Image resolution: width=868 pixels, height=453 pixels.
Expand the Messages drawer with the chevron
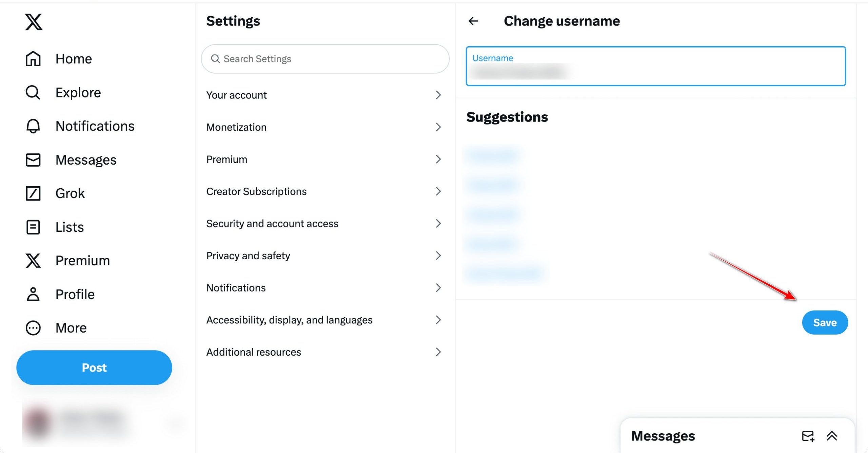tap(832, 436)
